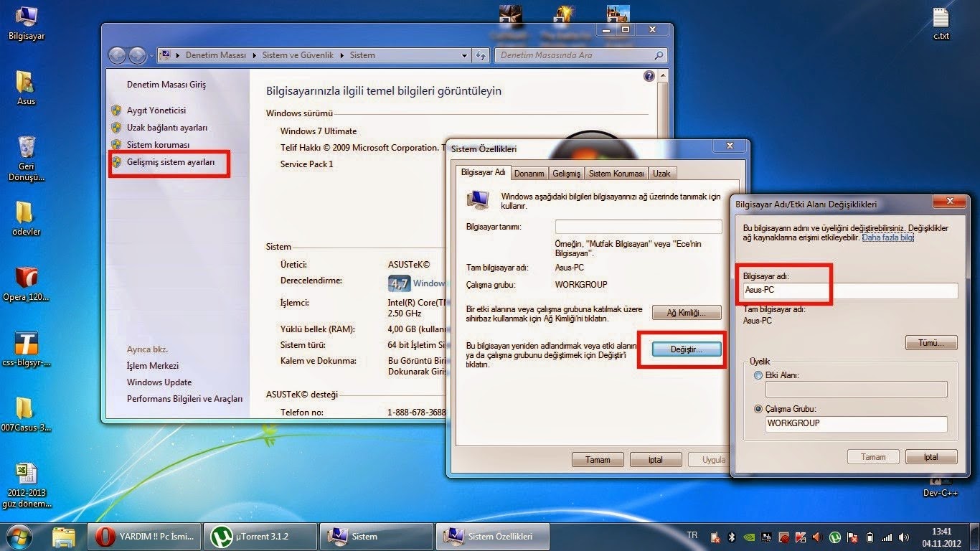980x551 pixels.
Task: Click the battery status tray icon
Action: pyautogui.click(x=870, y=537)
